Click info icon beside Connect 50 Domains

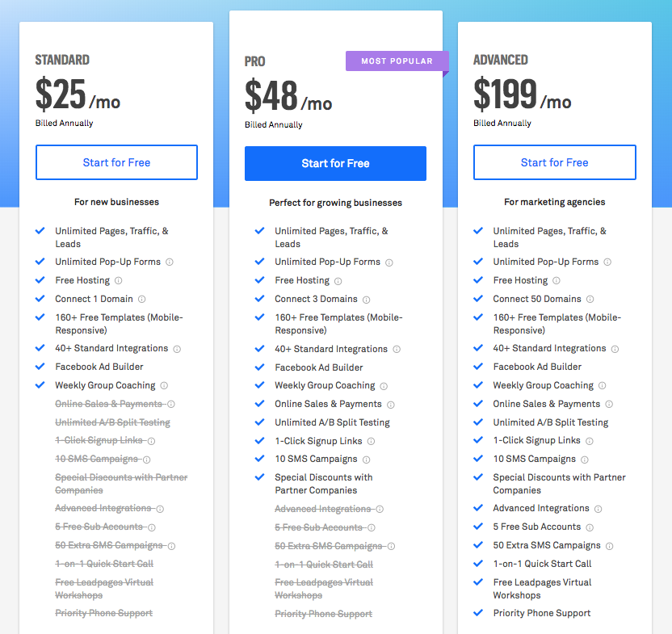click(590, 299)
